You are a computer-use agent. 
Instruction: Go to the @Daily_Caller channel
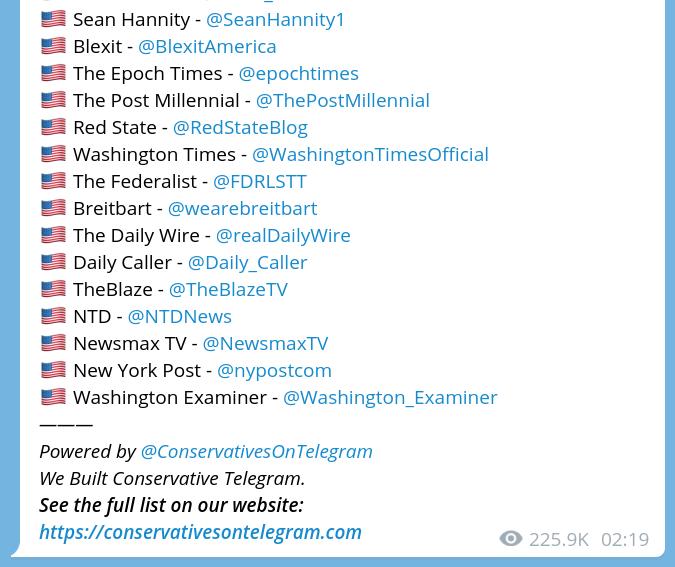248,263
